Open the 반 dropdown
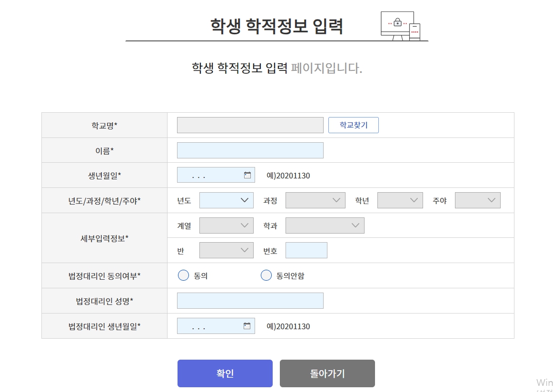Screen dimensions: 553x392 pyautogui.click(x=227, y=250)
